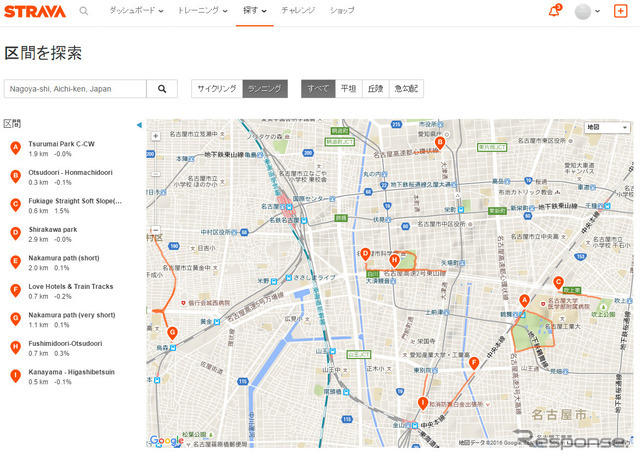Open Tsurumai Park C-CW segment
This screenshot has width=640, height=461.
tap(61, 144)
